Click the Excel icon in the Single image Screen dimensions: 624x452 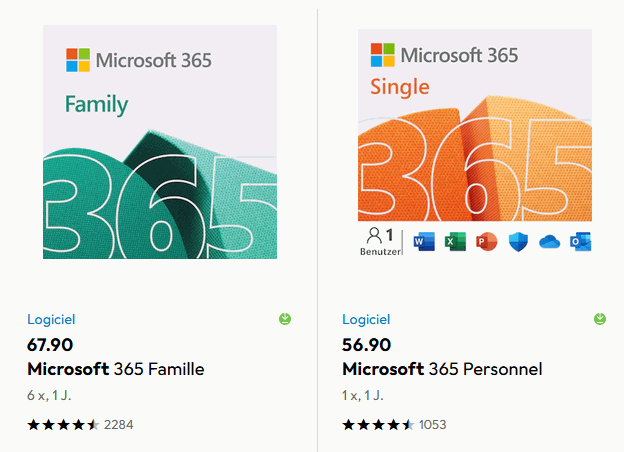point(456,242)
